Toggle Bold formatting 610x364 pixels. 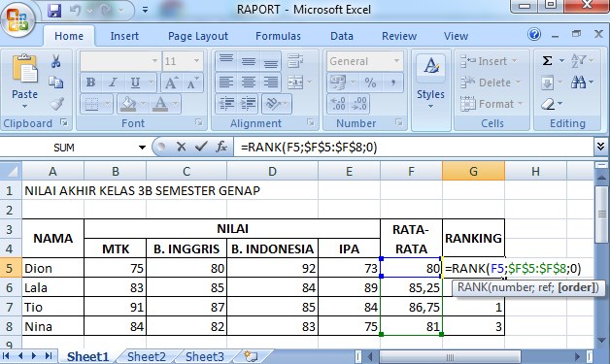click(x=90, y=83)
